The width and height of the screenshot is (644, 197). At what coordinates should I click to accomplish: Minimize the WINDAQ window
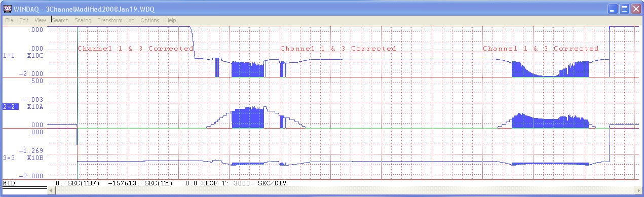pos(613,9)
